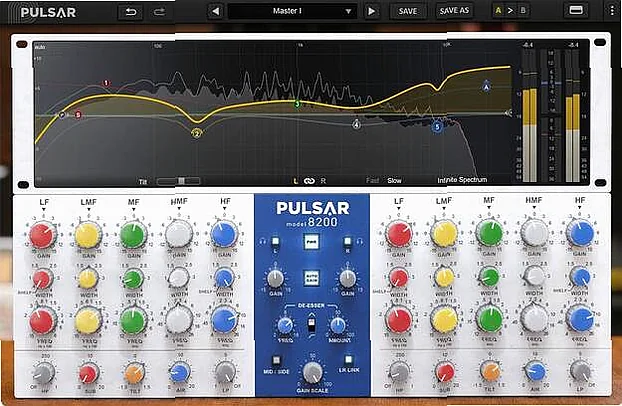Image resolution: width=622 pixels, height=406 pixels.
Task: Click the Infinite Spectrum option
Action: [x=462, y=180]
